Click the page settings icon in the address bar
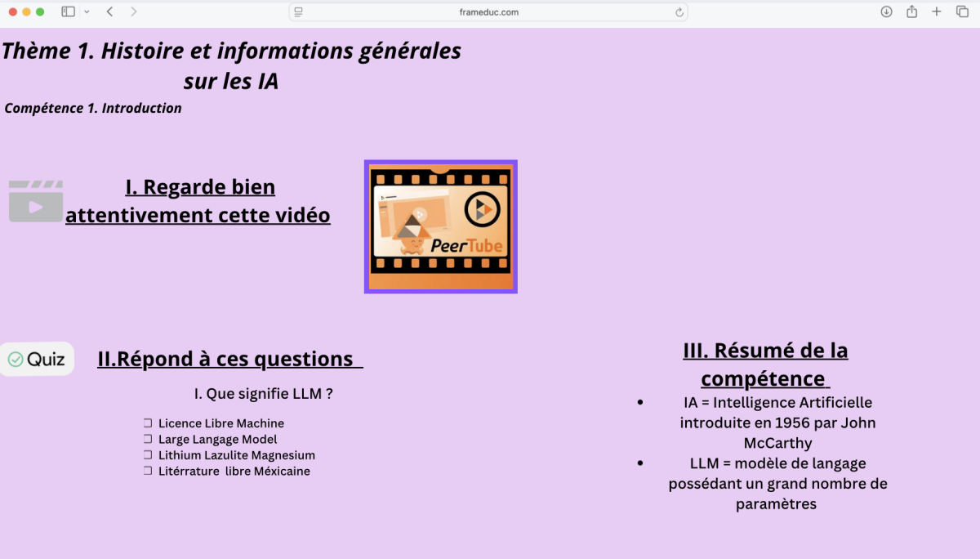Image resolution: width=980 pixels, height=559 pixels. click(x=299, y=12)
